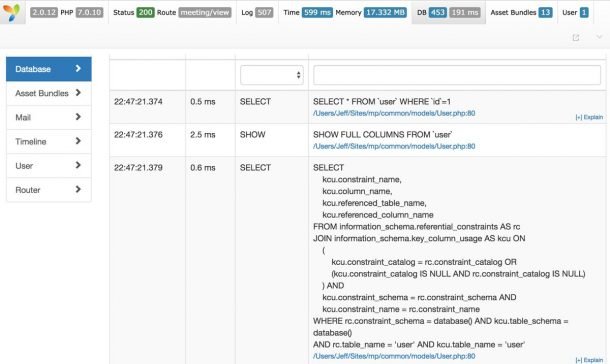Image resolution: width=610 pixels, height=364 pixels.
Task: Click the Log 507 toolbar badge
Action: tap(264, 12)
